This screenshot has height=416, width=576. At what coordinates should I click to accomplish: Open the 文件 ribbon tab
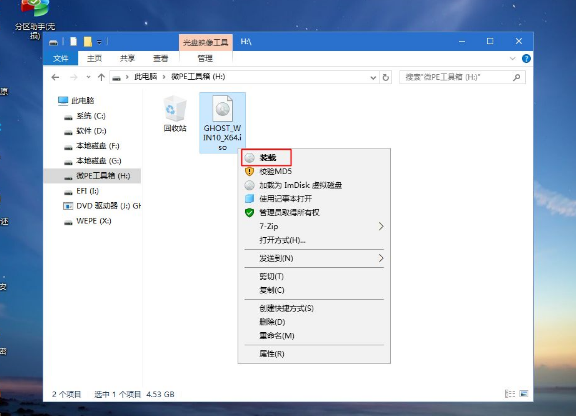click(61, 58)
